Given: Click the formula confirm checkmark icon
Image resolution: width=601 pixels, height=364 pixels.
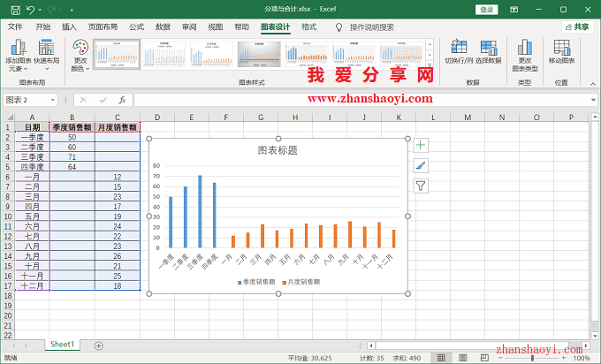Looking at the screenshot, I should (103, 100).
